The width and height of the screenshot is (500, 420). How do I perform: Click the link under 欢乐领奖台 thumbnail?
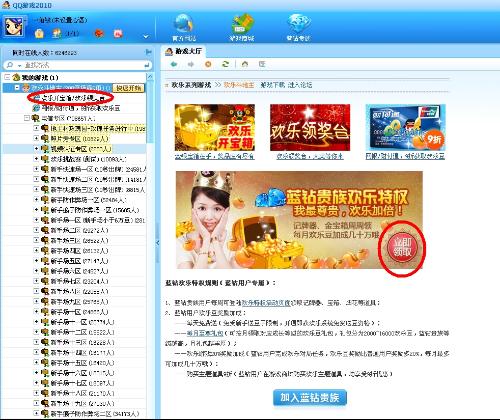click(x=310, y=156)
